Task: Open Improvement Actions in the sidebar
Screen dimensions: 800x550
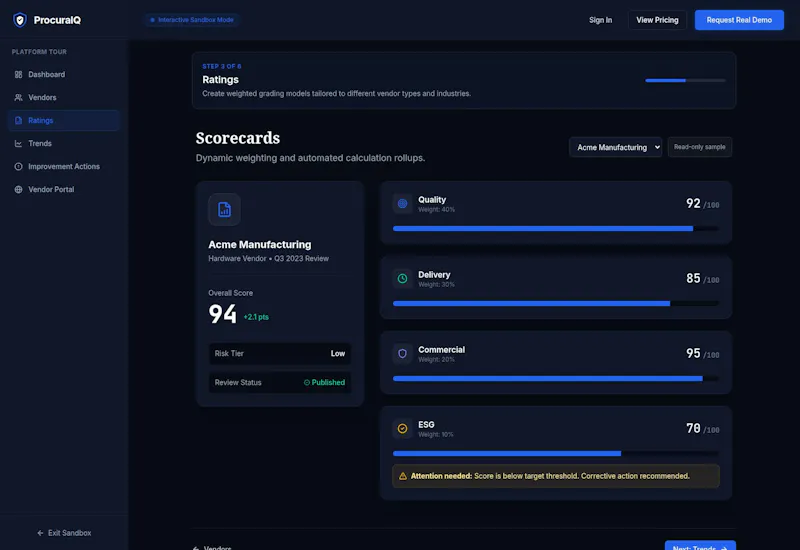Action: tap(64, 166)
